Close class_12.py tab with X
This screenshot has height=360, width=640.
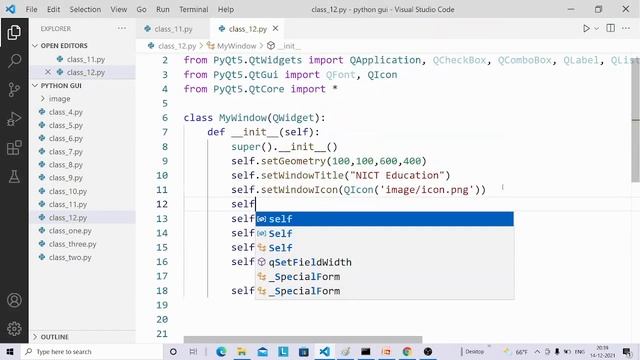pos(276,28)
